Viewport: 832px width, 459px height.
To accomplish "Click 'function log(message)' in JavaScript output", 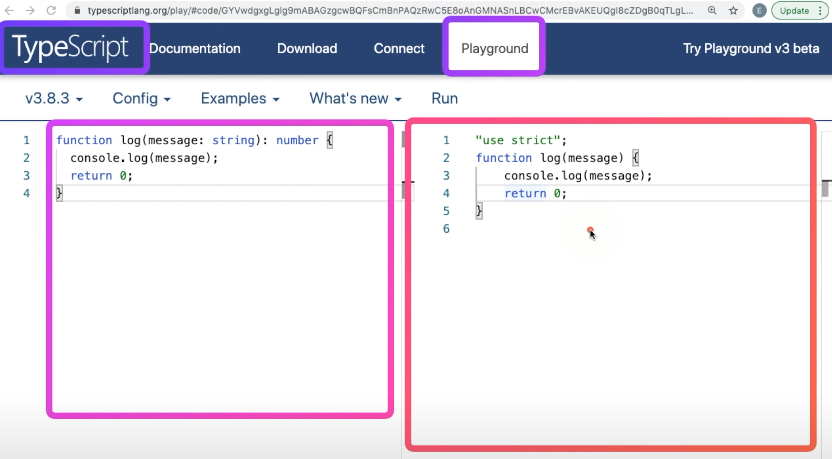I will [x=550, y=158].
